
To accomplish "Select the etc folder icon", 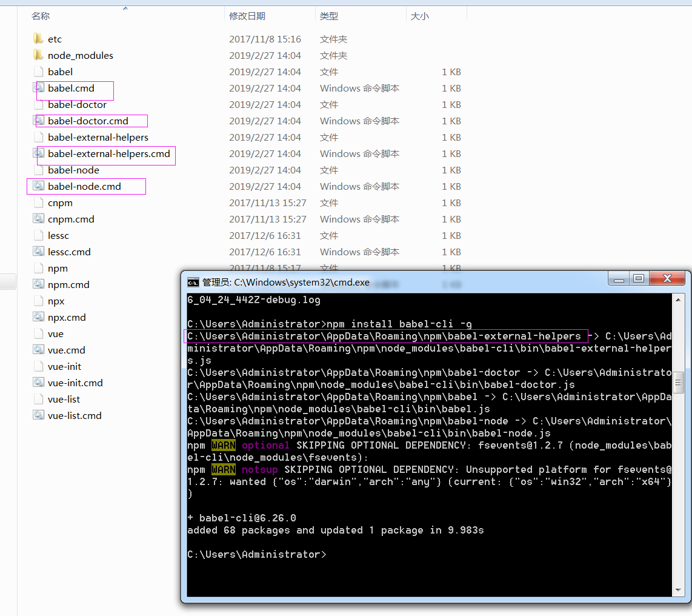I will click(38, 39).
